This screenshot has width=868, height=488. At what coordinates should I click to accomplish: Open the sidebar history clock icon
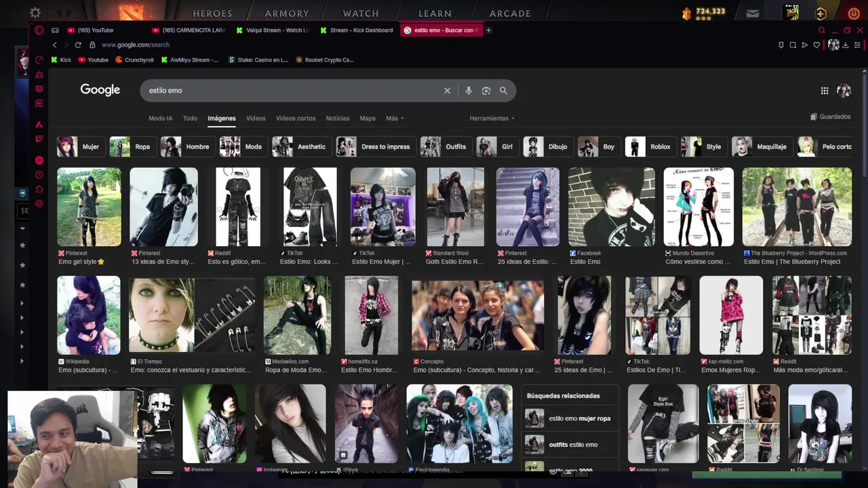(x=39, y=175)
